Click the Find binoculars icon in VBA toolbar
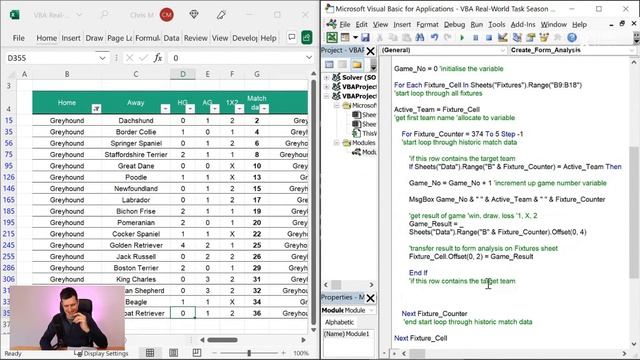The height and width of the screenshot is (360, 640). pyautogui.click(x=420, y=38)
